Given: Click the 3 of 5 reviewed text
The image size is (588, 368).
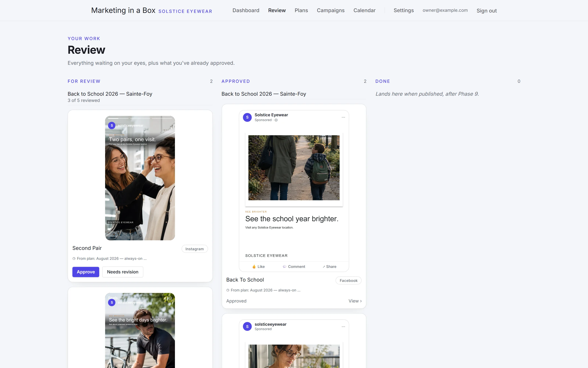Looking at the screenshot, I should click(x=84, y=100).
